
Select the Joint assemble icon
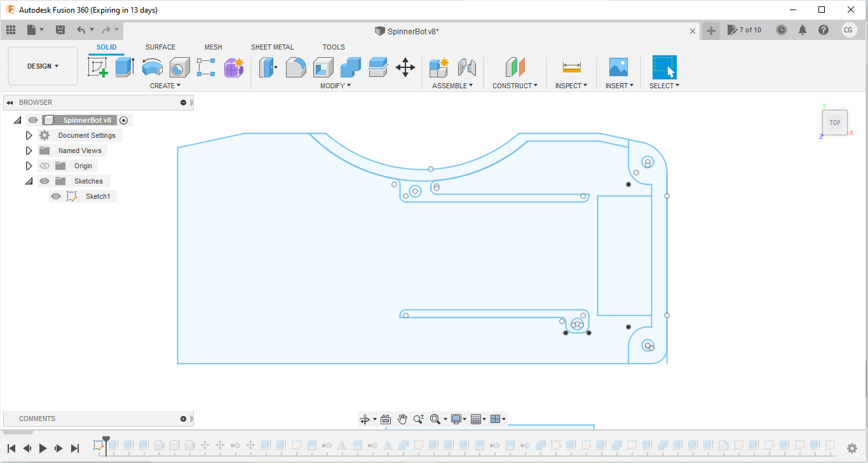click(467, 67)
